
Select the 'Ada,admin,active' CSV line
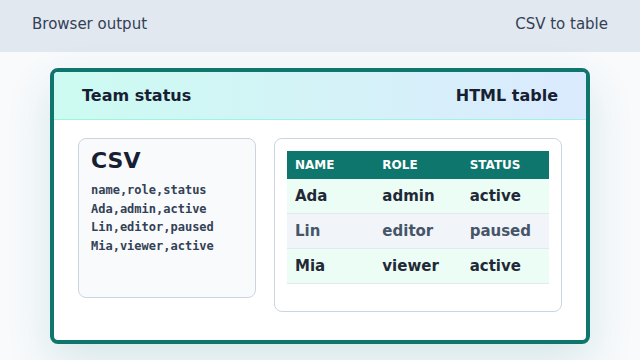[149, 209]
